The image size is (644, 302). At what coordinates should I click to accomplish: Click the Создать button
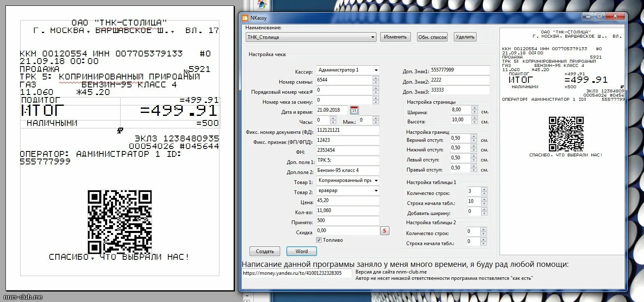coord(265,251)
